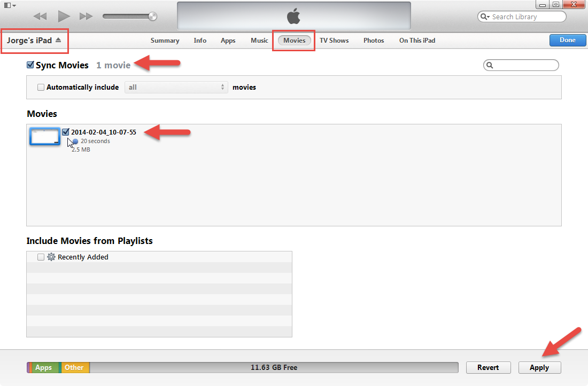
Task: Check the Recently Added playlist checkbox
Action: point(41,257)
